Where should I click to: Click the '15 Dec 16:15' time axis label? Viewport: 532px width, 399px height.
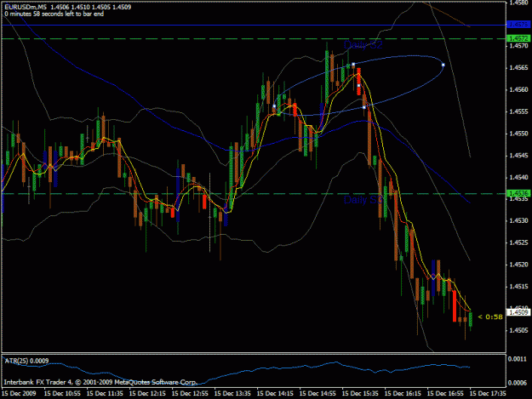point(403,394)
